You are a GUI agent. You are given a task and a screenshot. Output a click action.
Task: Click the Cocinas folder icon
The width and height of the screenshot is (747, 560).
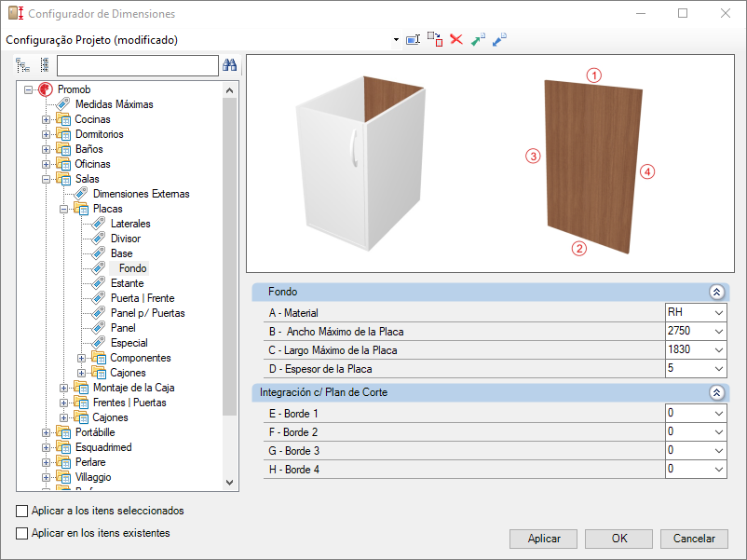pyautogui.click(x=63, y=119)
